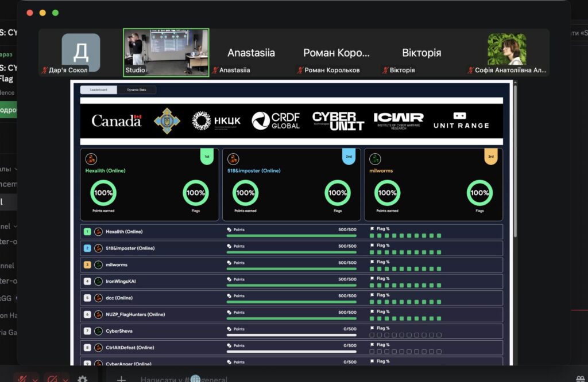Expand the microphone input options chevron

pyautogui.click(x=36, y=379)
